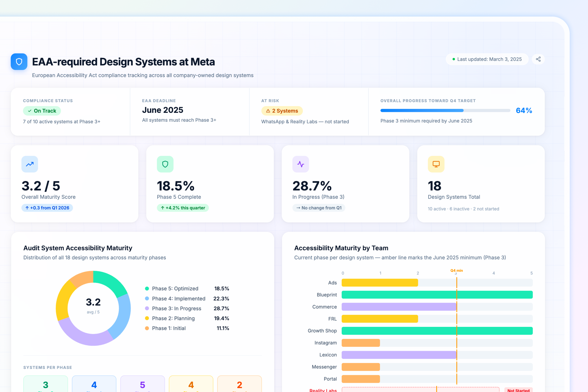Select the +4.2% this quarter badge
Screen dimensions: 588x392
(183, 208)
